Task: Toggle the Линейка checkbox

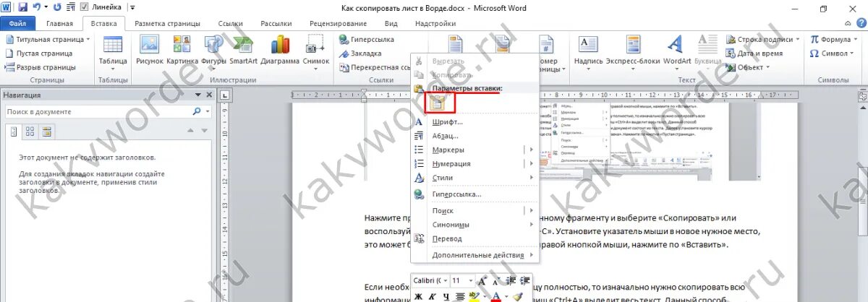Action: (x=85, y=7)
